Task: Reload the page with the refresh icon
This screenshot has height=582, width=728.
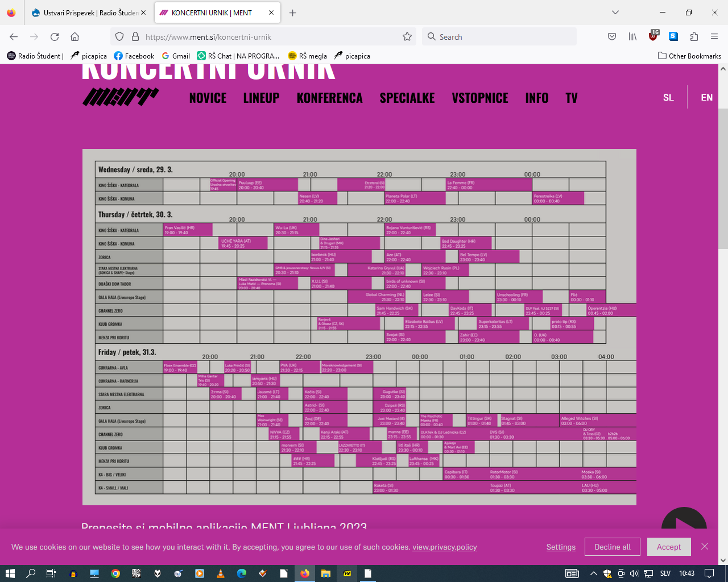Action: click(55, 37)
